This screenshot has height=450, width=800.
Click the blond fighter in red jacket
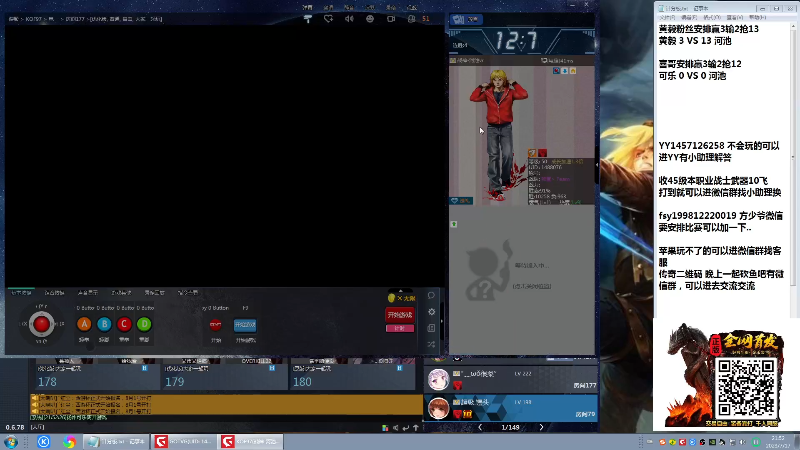point(498,134)
